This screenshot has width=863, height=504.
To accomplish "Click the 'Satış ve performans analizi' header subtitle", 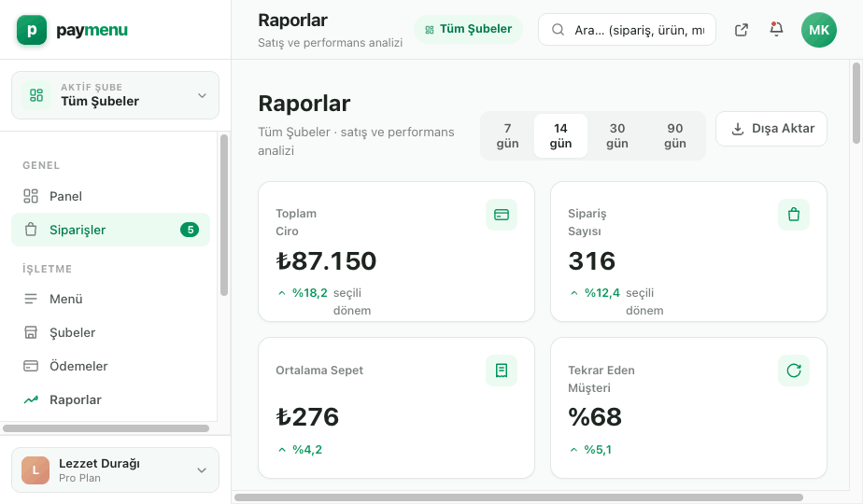I will pos(331,43).
